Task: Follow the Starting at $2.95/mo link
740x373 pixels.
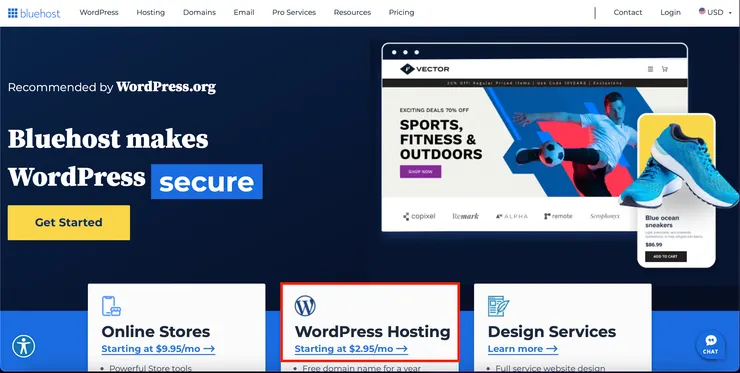Action: click(x=351, y=349)
